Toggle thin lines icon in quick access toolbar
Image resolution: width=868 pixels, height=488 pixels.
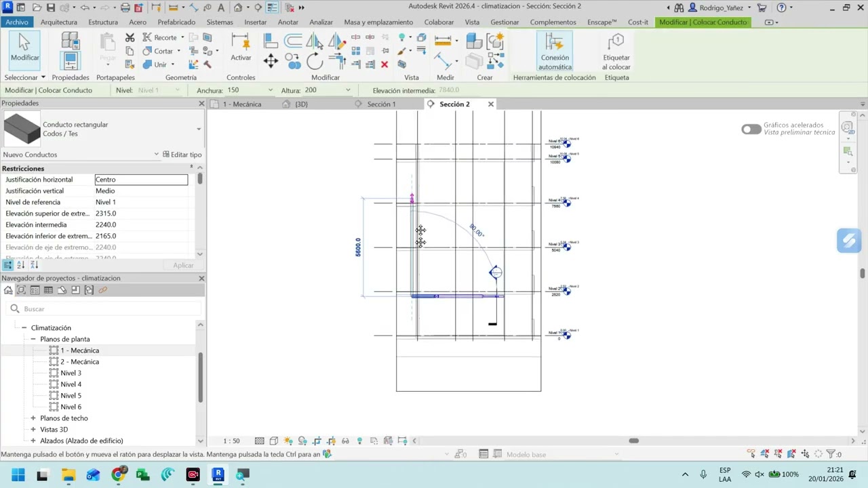coord(272,7)
